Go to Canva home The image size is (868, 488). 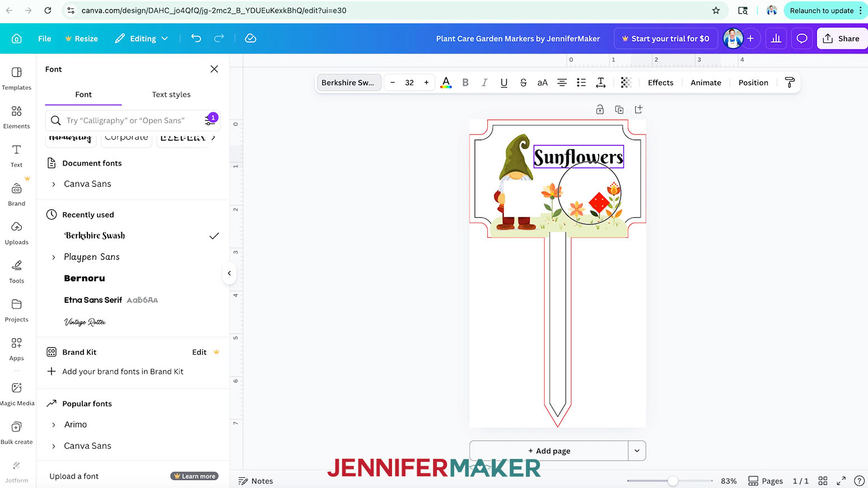click(17, 39)
